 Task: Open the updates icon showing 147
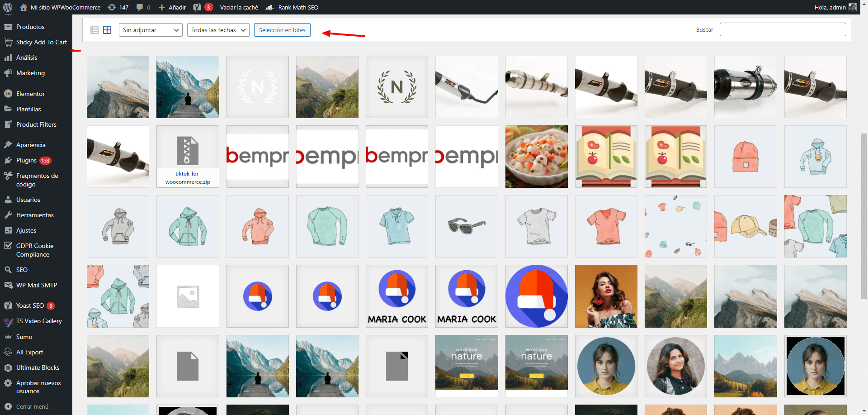pos(112,7)
